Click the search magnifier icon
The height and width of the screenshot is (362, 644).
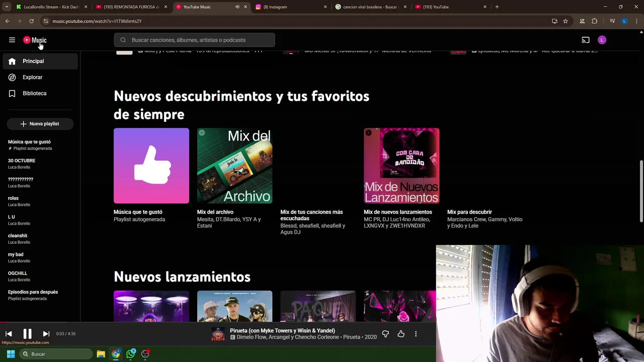(123, 40)
